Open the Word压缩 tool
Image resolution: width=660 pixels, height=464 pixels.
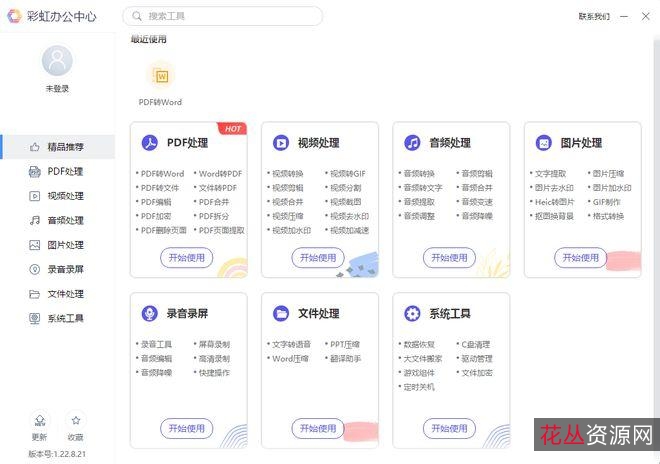click(290, 359)
